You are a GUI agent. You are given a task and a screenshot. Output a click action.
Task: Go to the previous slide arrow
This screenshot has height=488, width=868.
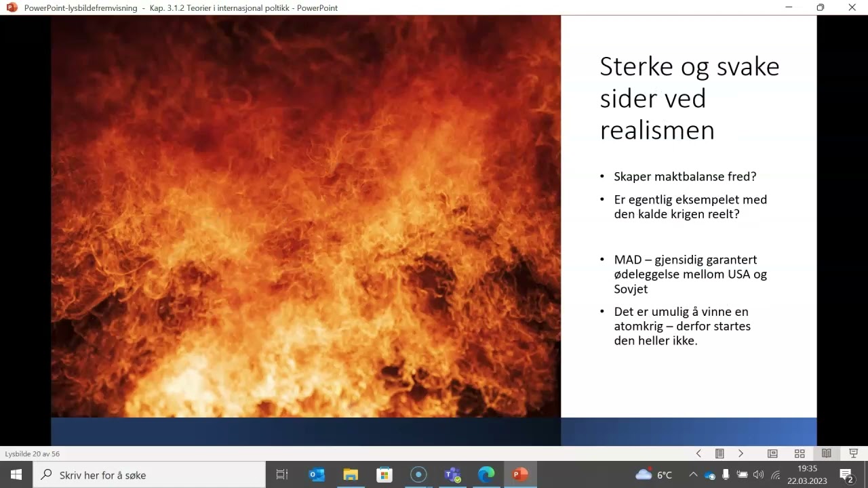698,453
